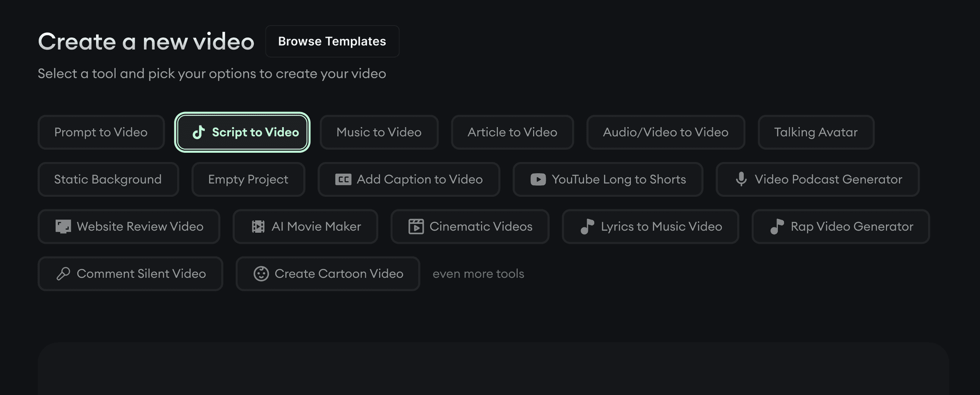
Task: Choose the Music to Video tool
Action: click(379, 132)
